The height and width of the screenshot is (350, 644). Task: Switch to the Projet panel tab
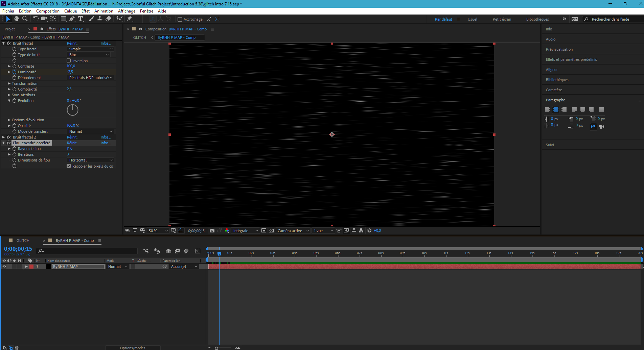[x=10, y=29]
